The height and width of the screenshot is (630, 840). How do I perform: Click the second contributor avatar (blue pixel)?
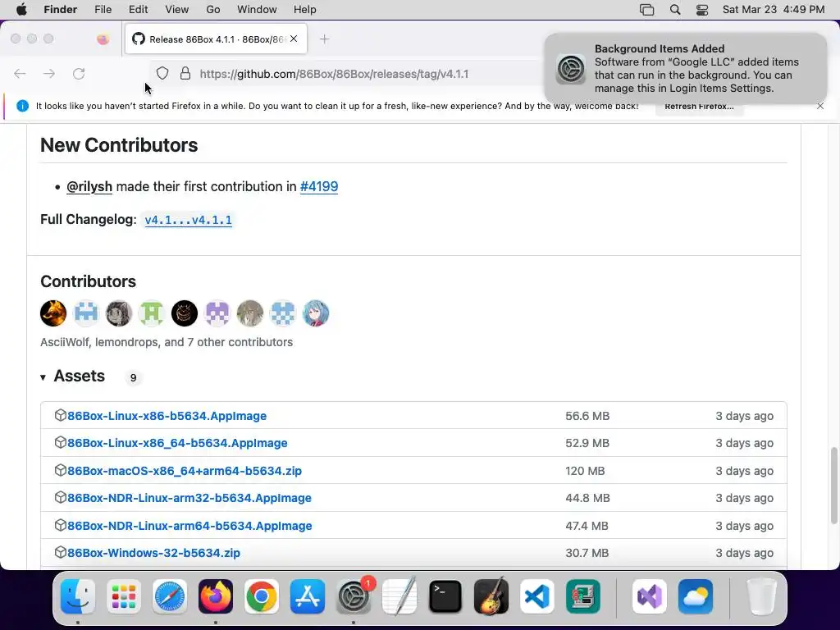coord(86,313)
